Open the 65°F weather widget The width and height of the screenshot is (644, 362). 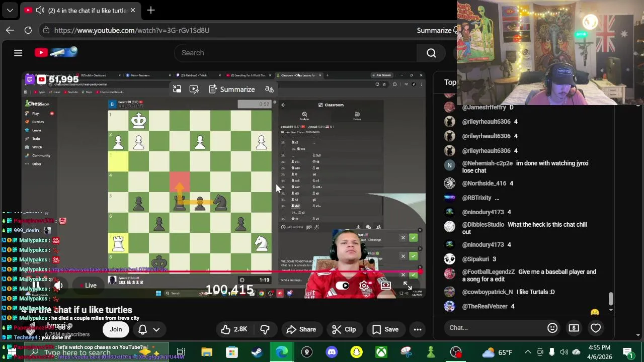pos(497,352)
